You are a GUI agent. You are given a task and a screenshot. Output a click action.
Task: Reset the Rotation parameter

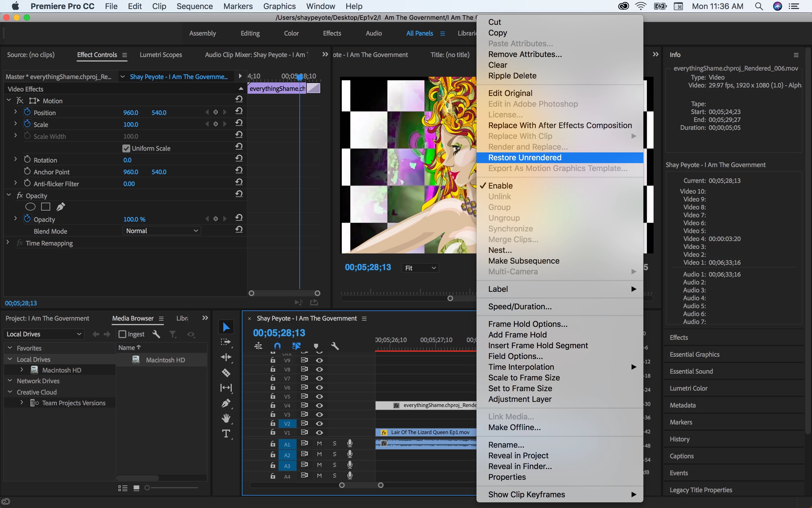coord(239,159)
